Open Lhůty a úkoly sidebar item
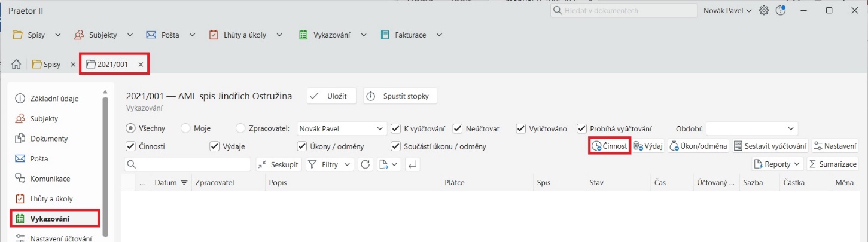Viewport: 868px width, 242px height. coord(51,198)
